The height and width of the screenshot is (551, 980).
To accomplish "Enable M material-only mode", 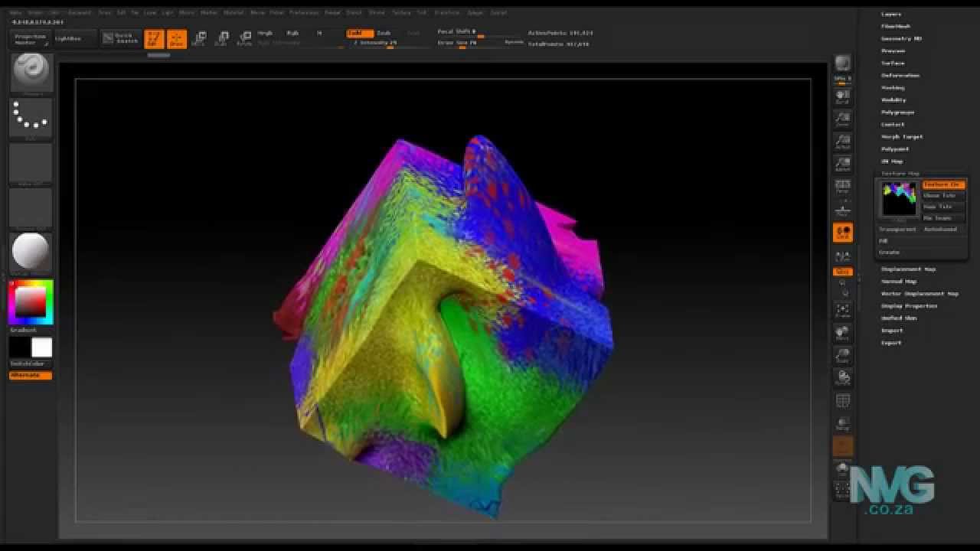I will click(320, 34).
